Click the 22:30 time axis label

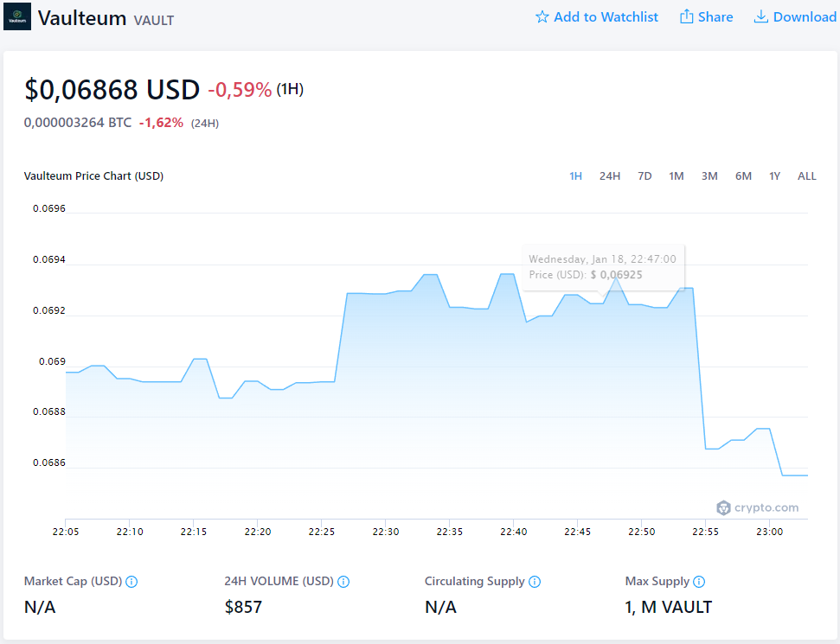pyautogui.click(x=386, y=532)
